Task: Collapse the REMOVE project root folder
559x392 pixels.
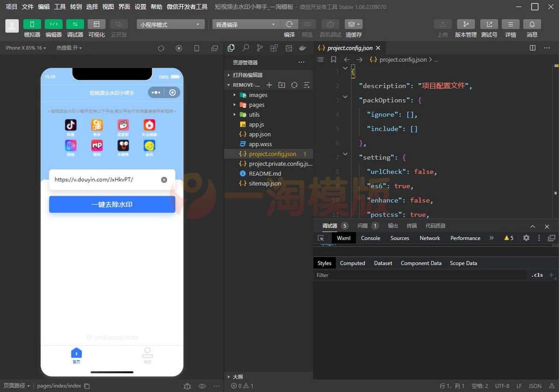Action: point(246,85)
